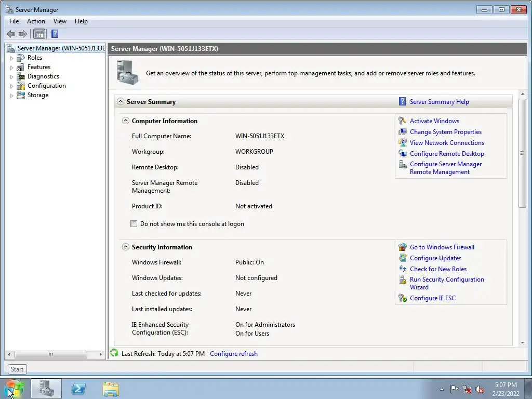Click the Configuration icon in the tree
Viewport: 532px width, 399px height.
(x=21, y=86)
